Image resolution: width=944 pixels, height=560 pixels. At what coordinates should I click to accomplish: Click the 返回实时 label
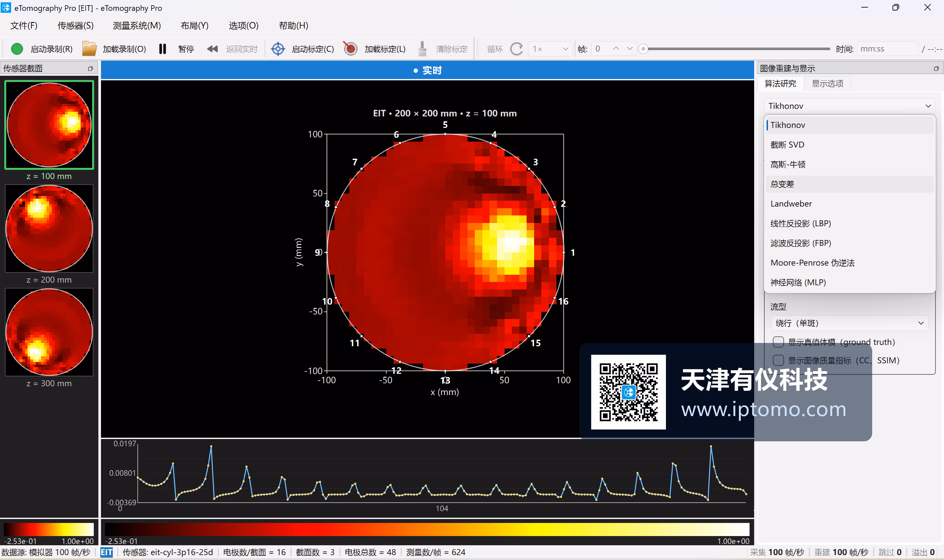click(242, 49)
